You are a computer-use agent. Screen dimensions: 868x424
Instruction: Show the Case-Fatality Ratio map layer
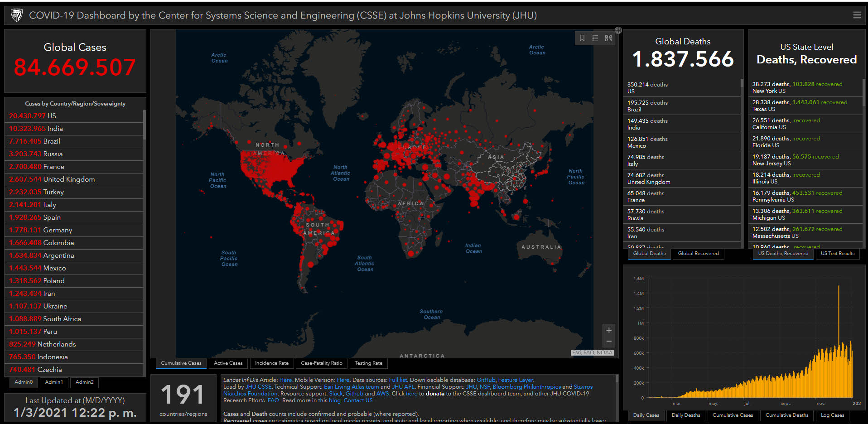coord(321,363)
